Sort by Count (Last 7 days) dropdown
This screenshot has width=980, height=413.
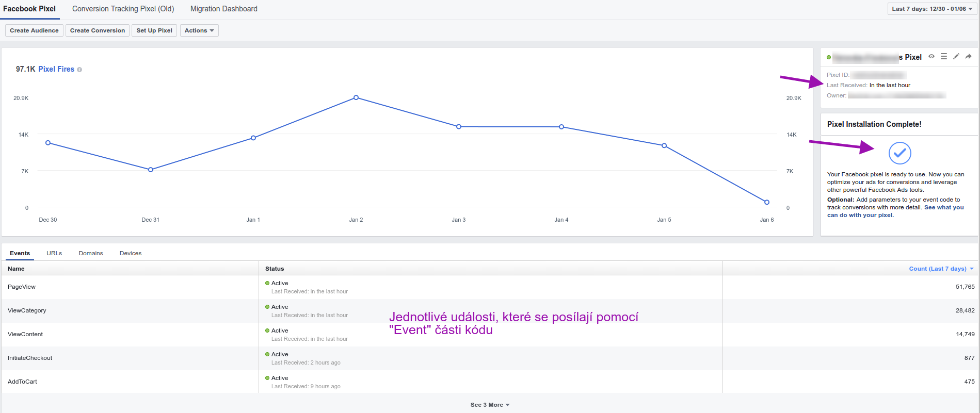click(x=941, y=269)
